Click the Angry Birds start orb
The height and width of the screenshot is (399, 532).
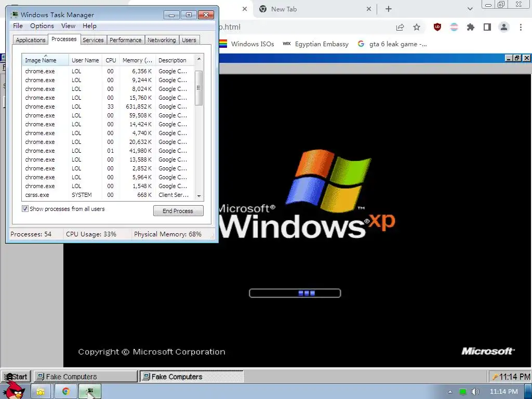[x=14, y=391]
